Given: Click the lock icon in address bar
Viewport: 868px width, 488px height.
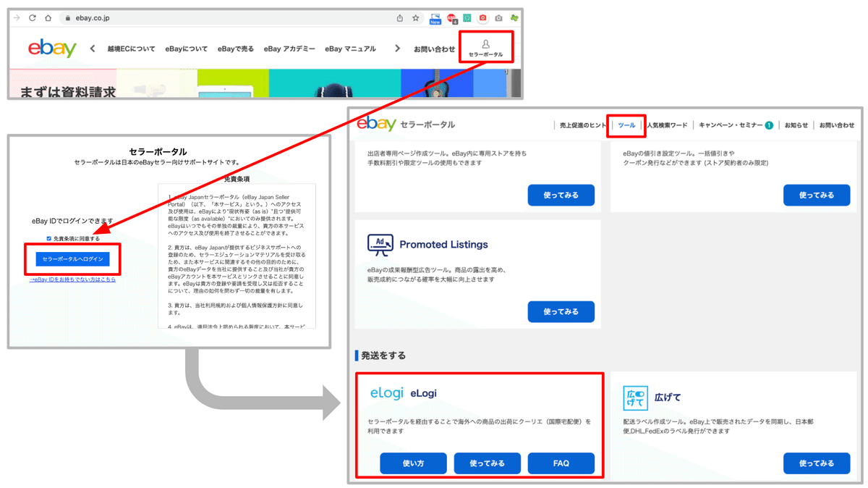Looking at the screenshot, I should (x=67, y=18).
